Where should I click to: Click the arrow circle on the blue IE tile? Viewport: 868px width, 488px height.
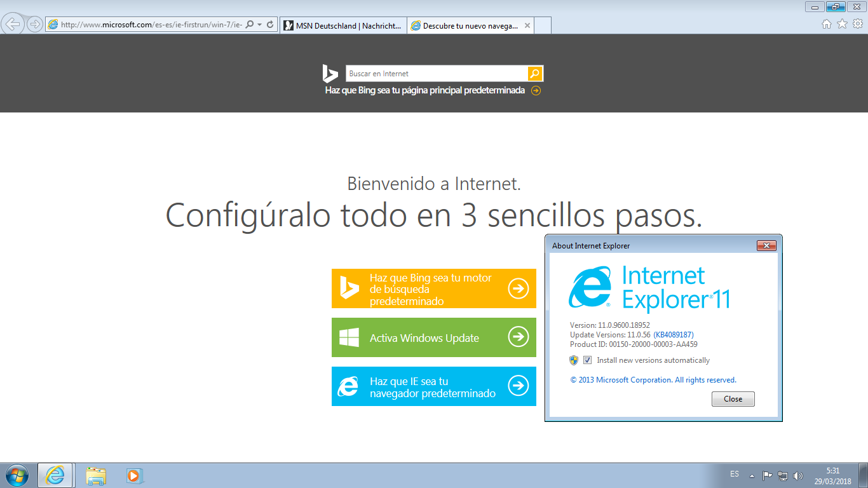(519, 386)
